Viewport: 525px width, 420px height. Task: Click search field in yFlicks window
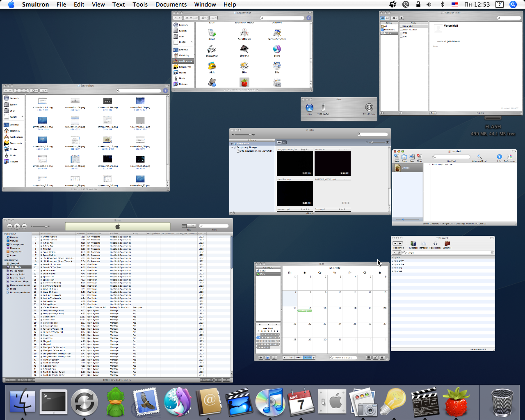click(372, 135)
